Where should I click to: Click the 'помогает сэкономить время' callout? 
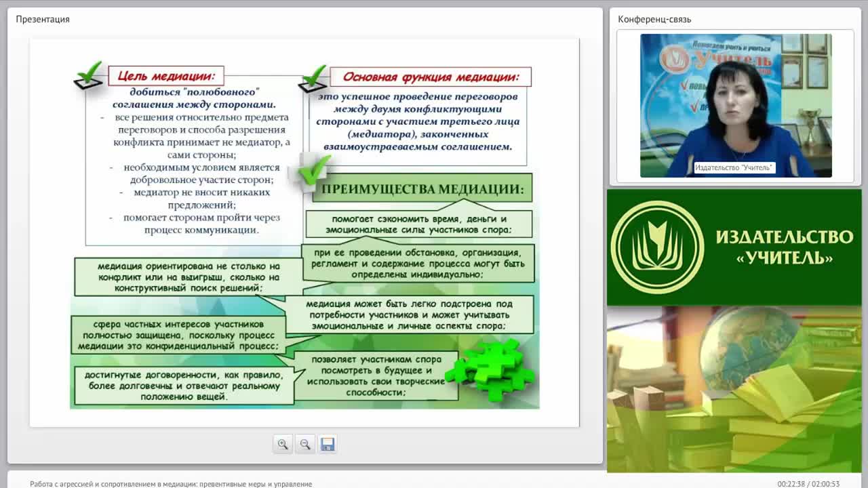tap(419, 224)
